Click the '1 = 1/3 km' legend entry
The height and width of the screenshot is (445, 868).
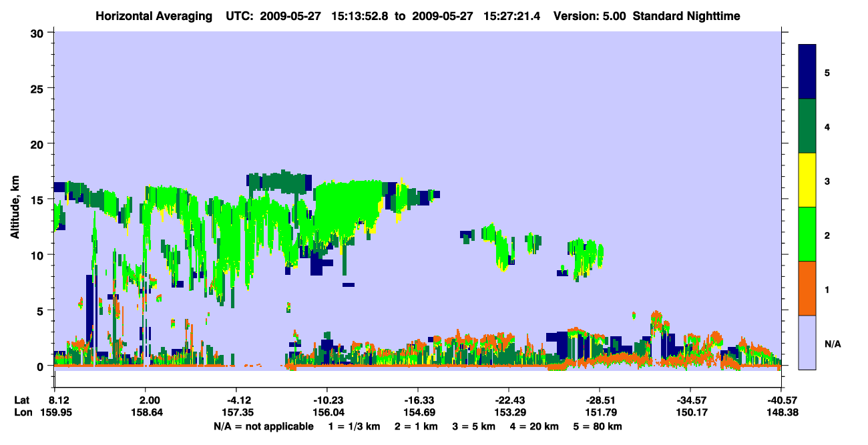click(x=354, y=426)
